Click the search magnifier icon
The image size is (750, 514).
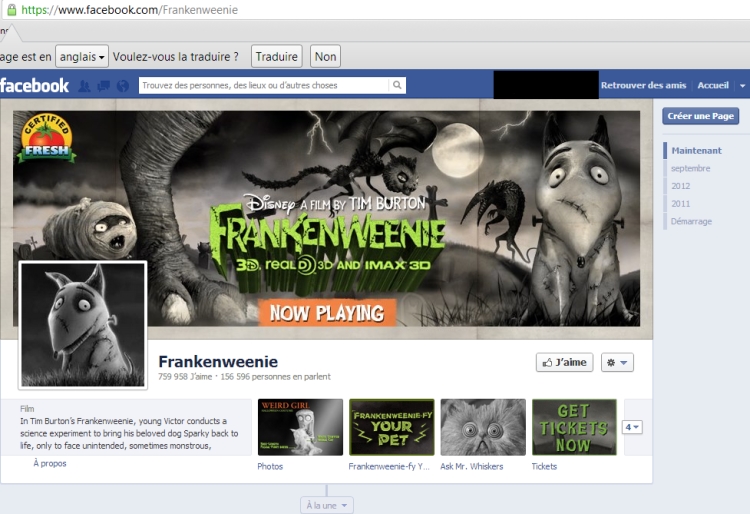[x=397, y=85]
